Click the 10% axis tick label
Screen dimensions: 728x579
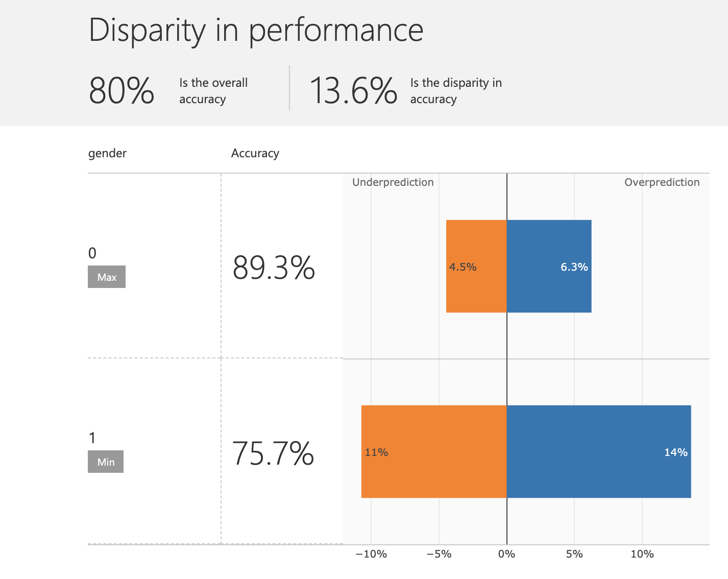(x=642, y=554)
